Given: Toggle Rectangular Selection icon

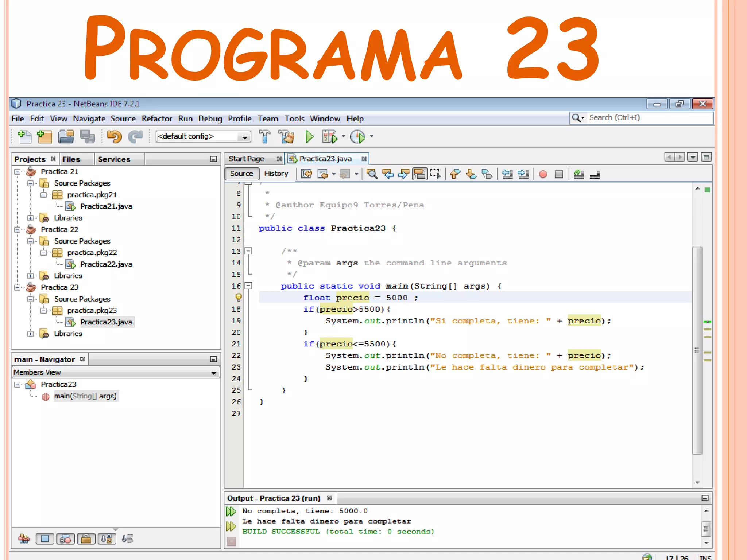Looking at the screenshot, I should 436,174.
